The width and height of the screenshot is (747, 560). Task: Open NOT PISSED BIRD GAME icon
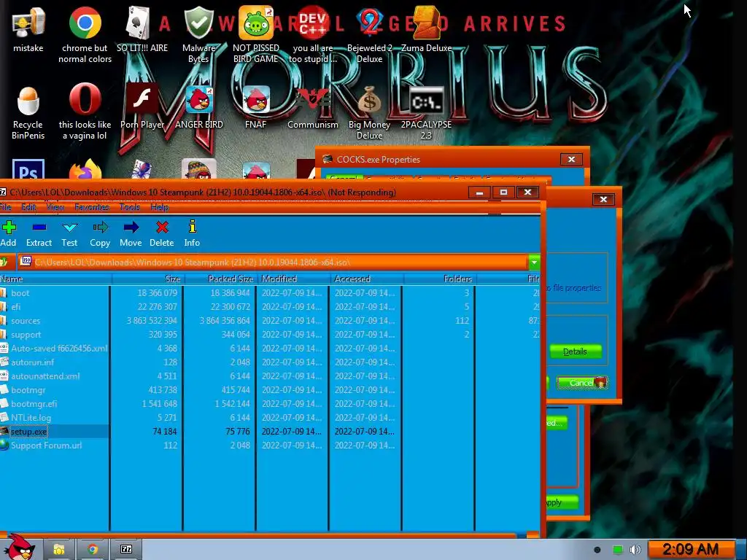tap(256, 34)
